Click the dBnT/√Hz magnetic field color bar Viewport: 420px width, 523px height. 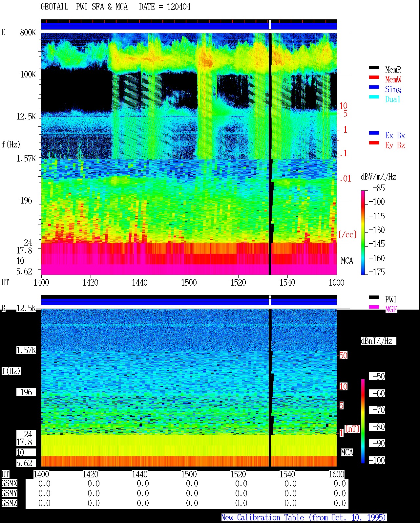[363, 421]
